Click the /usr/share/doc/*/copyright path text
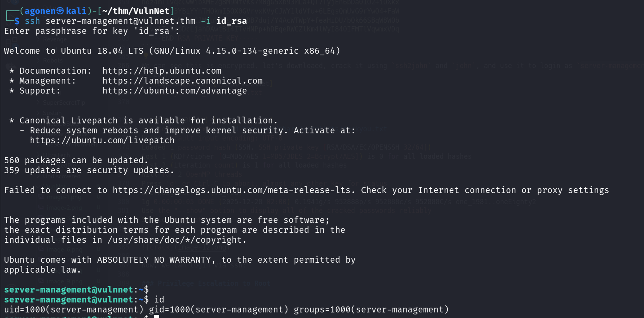 point(177,240)
